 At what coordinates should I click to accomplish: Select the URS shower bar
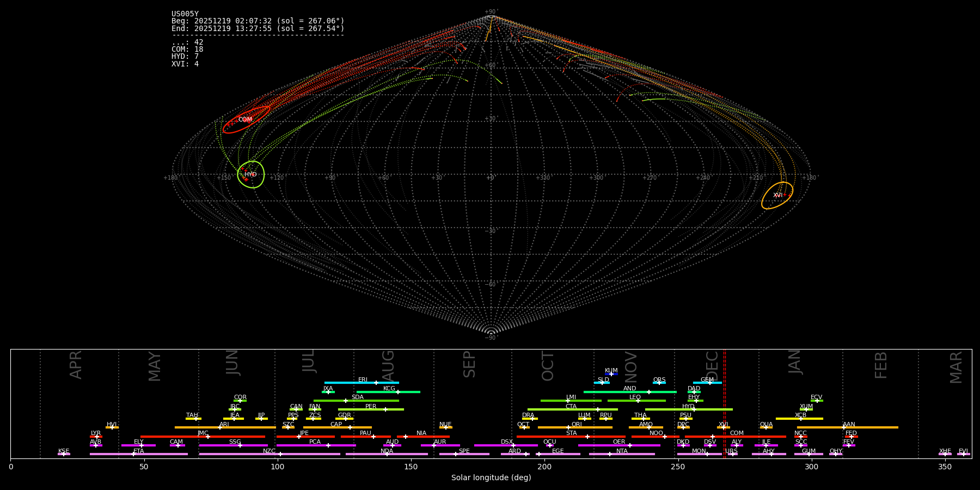[732, 454]
